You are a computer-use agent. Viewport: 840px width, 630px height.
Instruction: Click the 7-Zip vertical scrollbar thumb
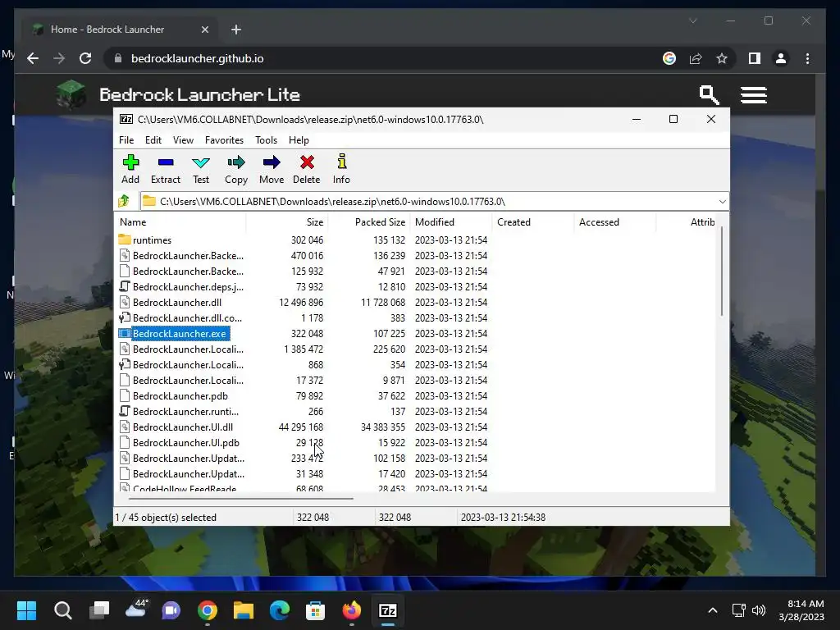click(722, 272)
